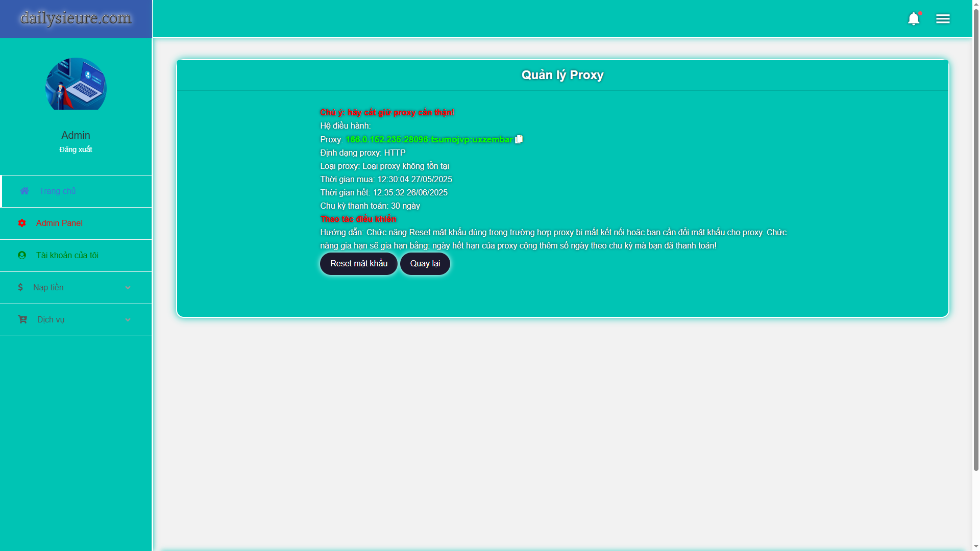This screenshot has height=551, width=980.
Task: Go to Trang chủ menu item
Action: point(77,191)
